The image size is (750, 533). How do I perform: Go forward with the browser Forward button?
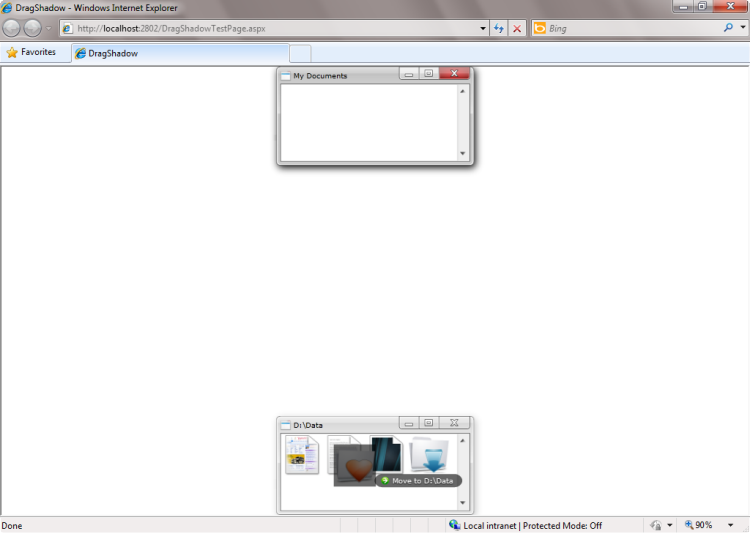click(33, 28)
